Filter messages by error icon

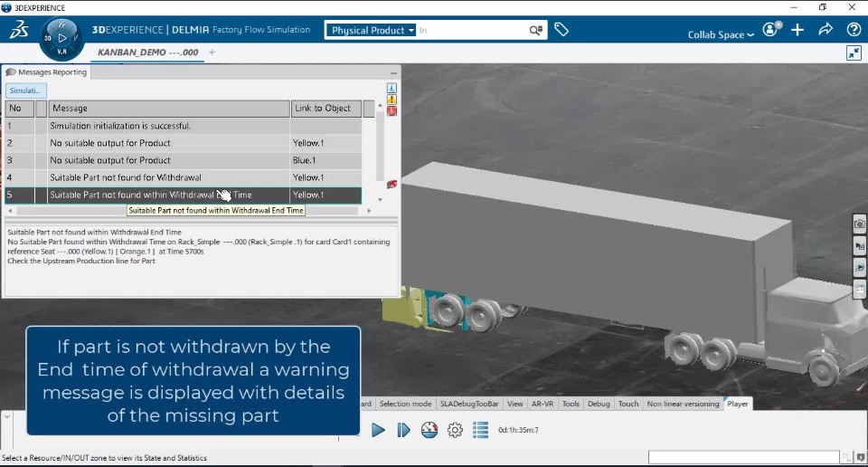point(392,110)
